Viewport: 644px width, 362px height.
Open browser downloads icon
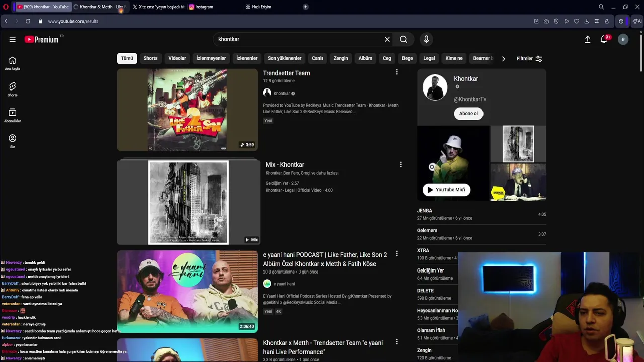pyautogui.click(x=587, y=21)
